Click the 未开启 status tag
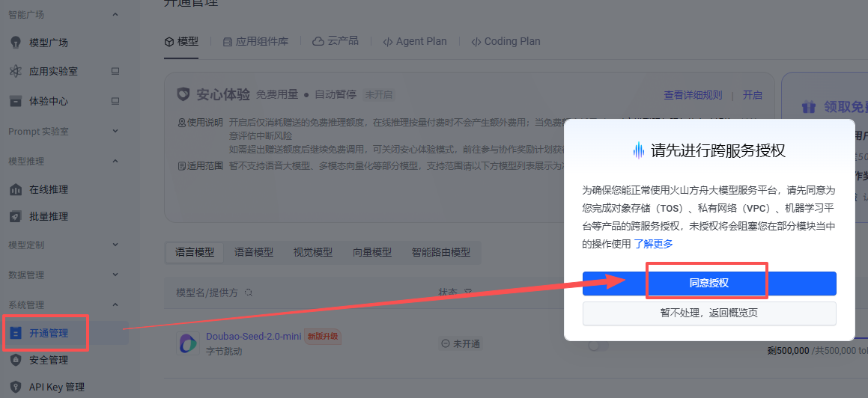 379,94
